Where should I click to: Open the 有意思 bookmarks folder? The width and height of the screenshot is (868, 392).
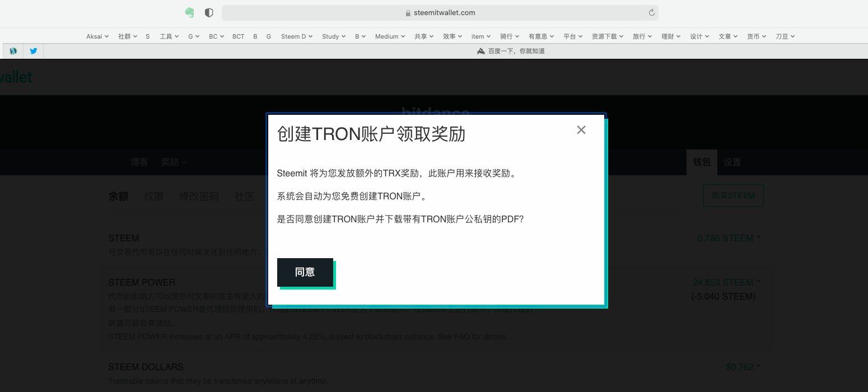[x=542, y=36]
